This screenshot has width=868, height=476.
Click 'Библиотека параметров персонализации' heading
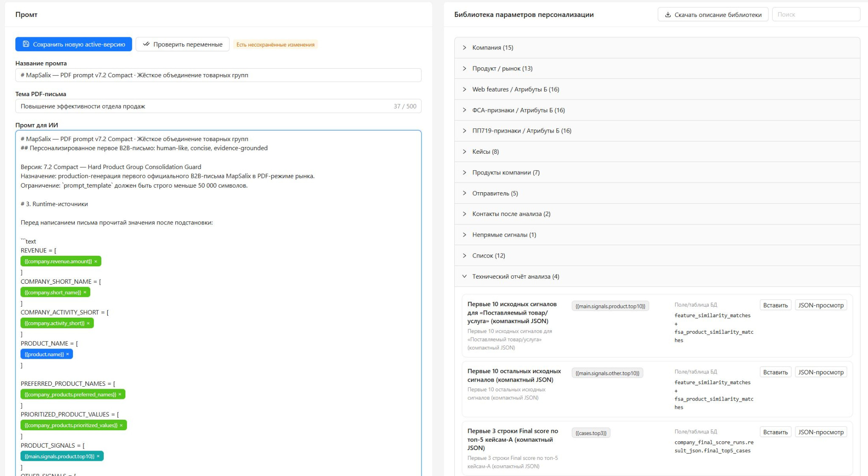click(524, 14)
